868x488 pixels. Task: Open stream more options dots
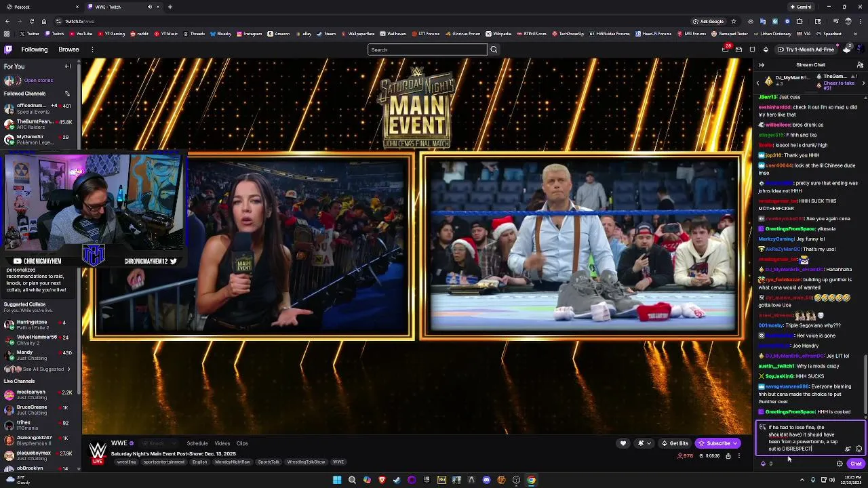pyautogui.click(x=739, y=456)
